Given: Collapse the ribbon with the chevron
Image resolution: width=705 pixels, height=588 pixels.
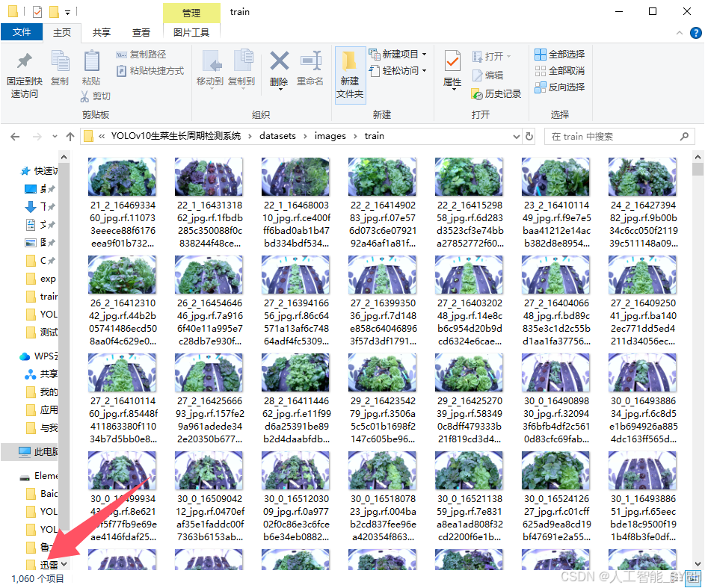Looking at the screenshot, I should [680, 33].
